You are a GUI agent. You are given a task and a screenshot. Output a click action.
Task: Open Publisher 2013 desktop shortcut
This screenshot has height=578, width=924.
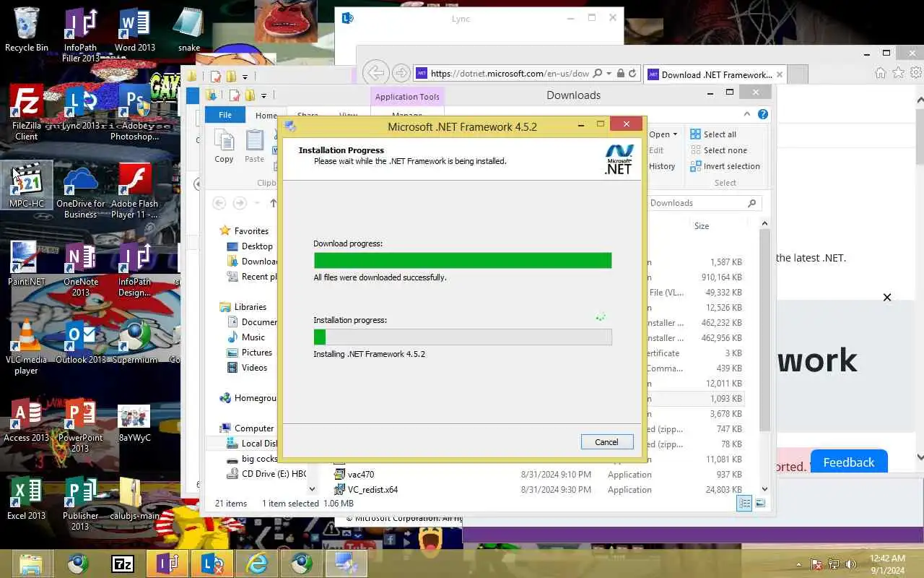click(80, 503)
